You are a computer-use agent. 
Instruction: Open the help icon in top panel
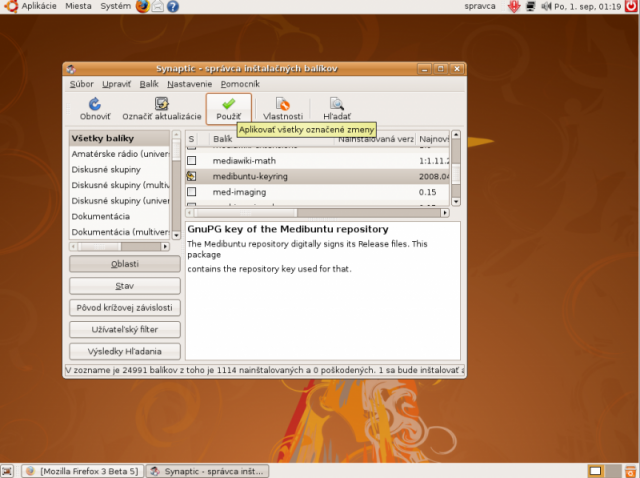click(x=173, y=6)
